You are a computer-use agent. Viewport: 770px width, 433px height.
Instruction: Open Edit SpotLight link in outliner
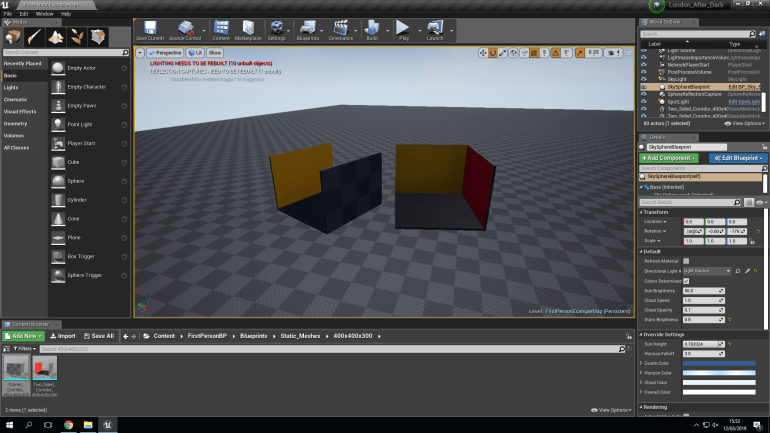744,102
